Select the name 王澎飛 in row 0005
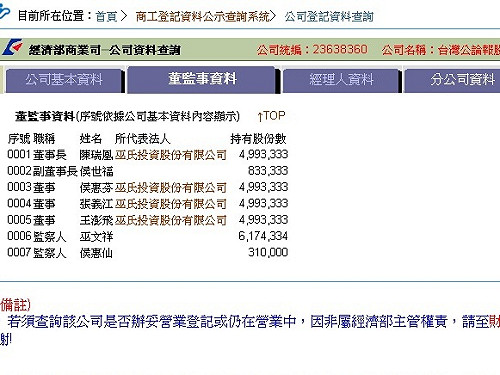This screenshot has height=375, width=500. click(96, 220)
